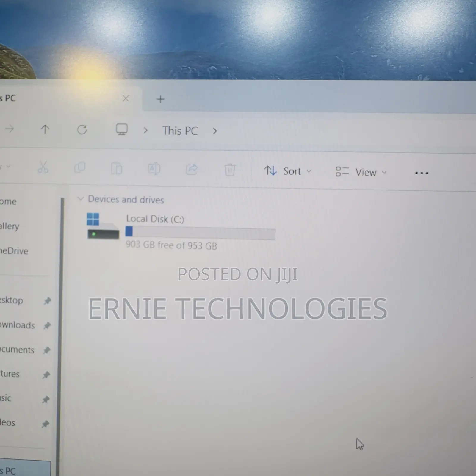Open OneDrive in the navigation pane
476x476 pixels.
(14, 251)
